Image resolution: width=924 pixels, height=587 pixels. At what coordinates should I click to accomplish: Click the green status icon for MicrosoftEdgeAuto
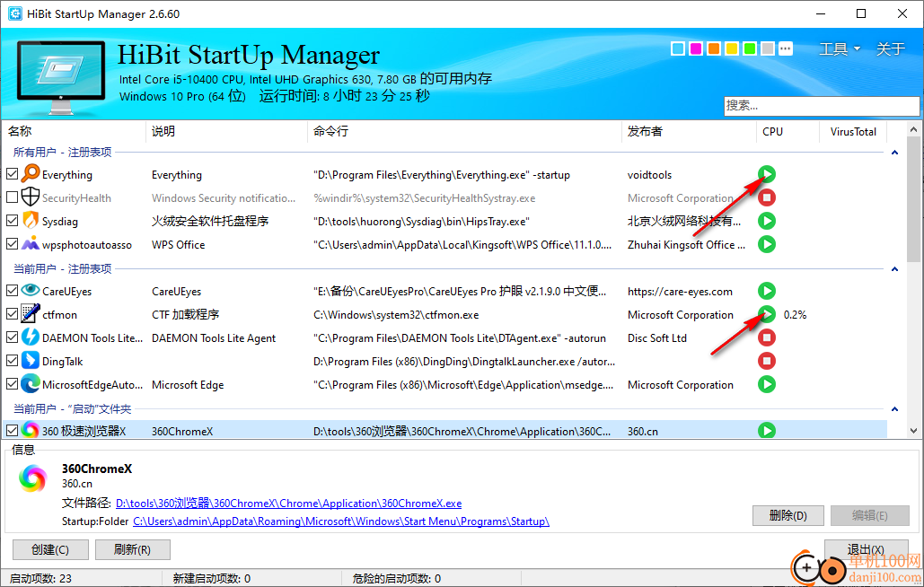tap(766, 384)
